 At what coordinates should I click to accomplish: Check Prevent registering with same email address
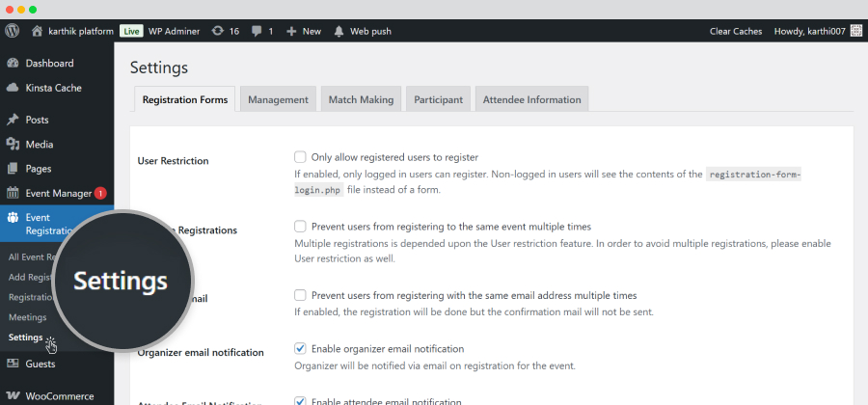300,295
